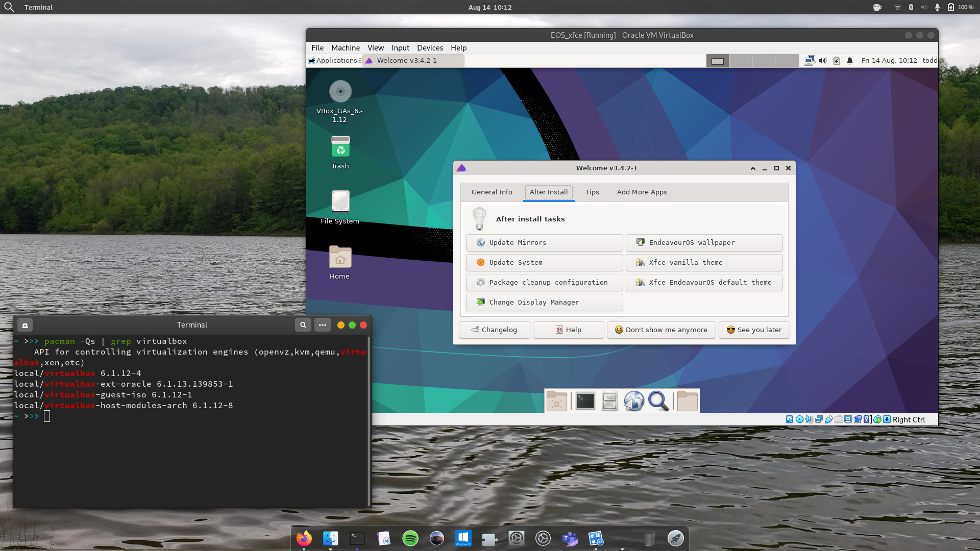980x551 pixels.
Task: Open the VirtualBox Input menu
Action: 401,48
